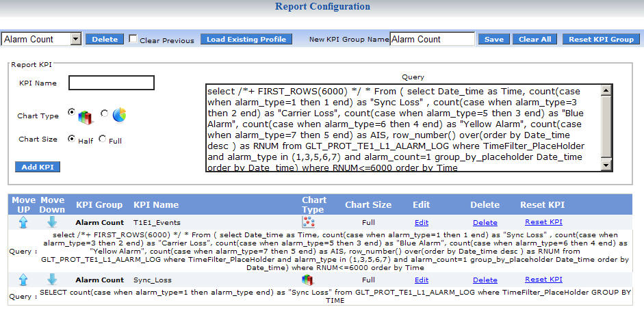This screenshot has width=644, height=309.
Task: Edit the Sync_Loss KPI
Action: [x=422, y=280]
